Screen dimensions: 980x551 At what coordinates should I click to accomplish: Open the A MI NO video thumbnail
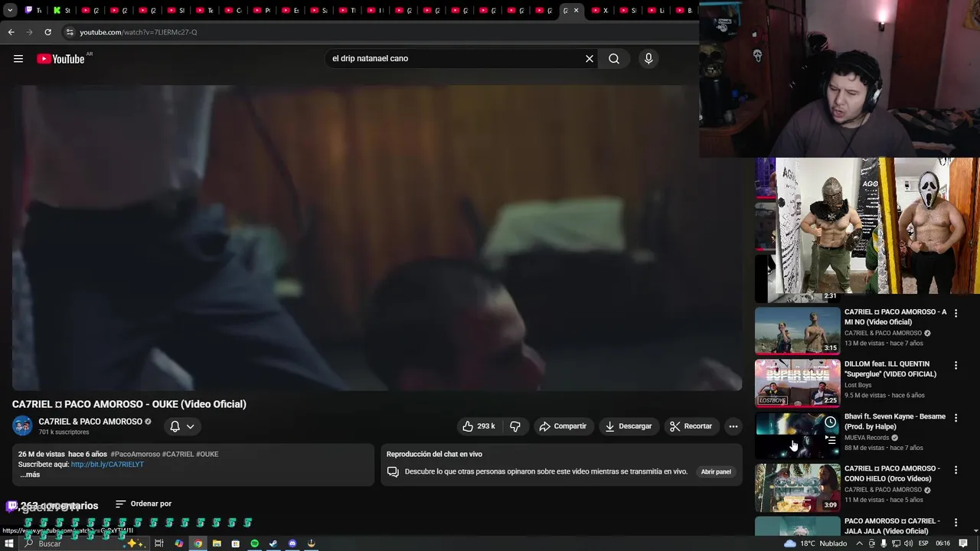(797, 331)
